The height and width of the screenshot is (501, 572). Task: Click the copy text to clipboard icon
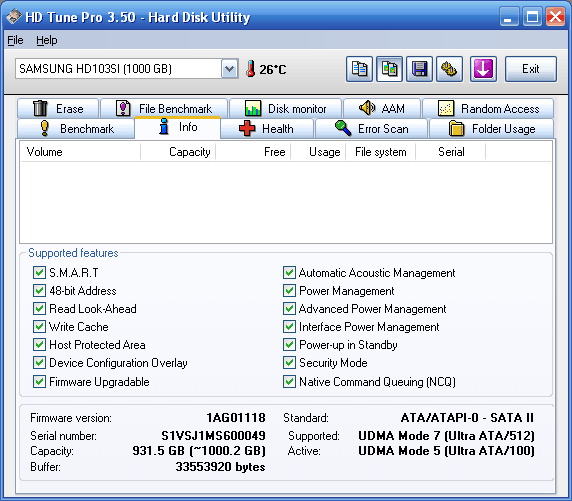click(x=359, y=69)
